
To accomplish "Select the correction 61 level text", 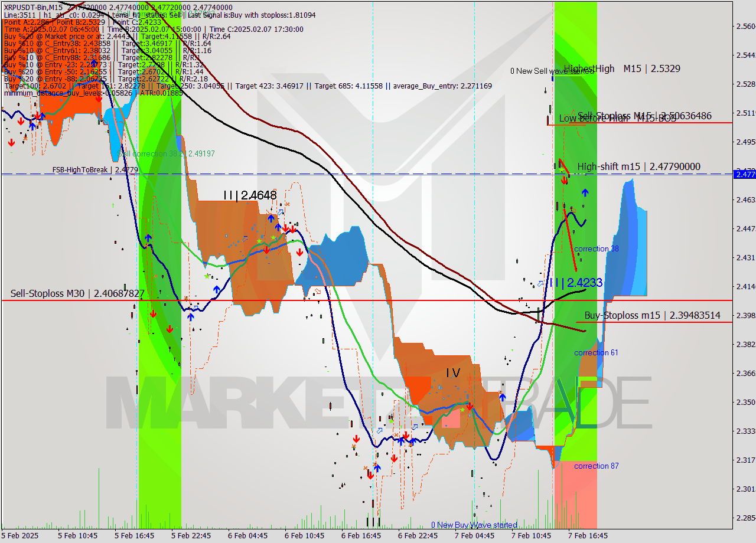I will [596, 353].
